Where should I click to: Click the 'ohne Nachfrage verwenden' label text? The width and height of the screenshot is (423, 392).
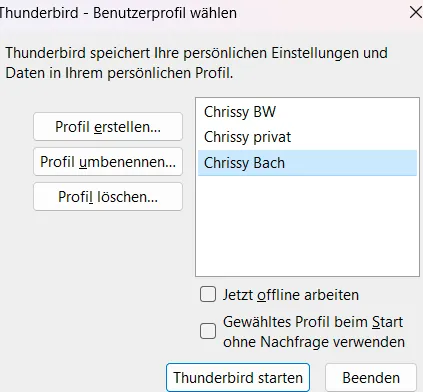314,342
